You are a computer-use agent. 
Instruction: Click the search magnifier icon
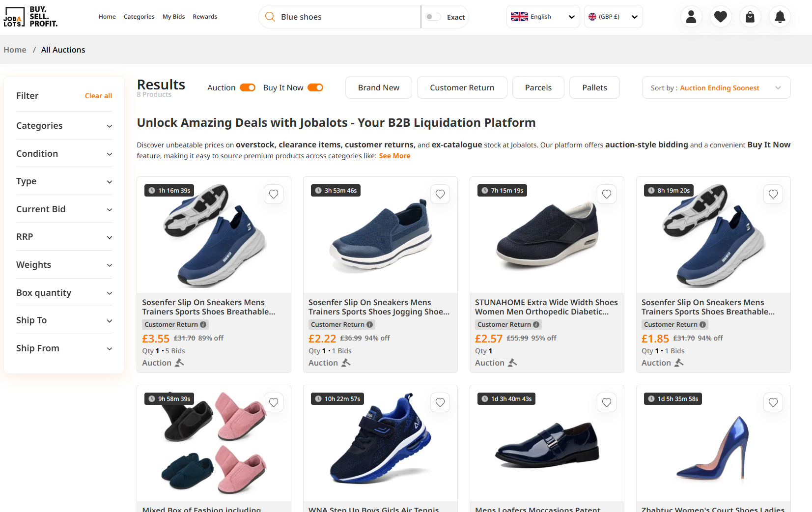point(270,17)
